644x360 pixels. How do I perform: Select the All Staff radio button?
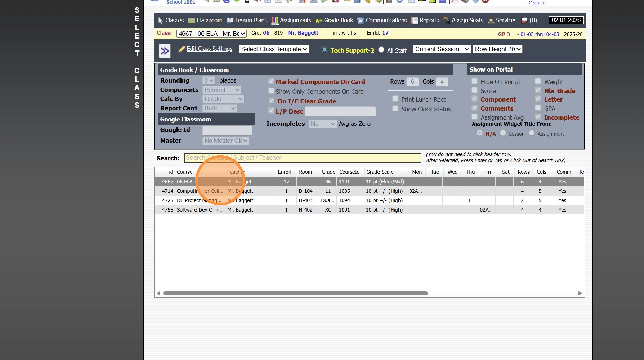coord(381,50)
